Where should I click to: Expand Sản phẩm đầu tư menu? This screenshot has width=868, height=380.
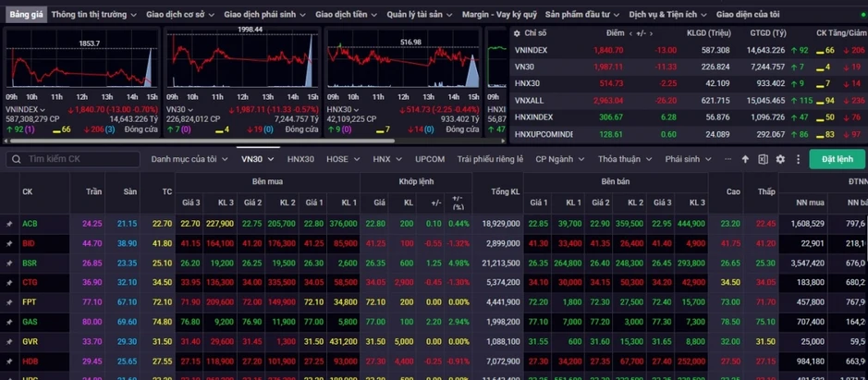pos(582,15)
